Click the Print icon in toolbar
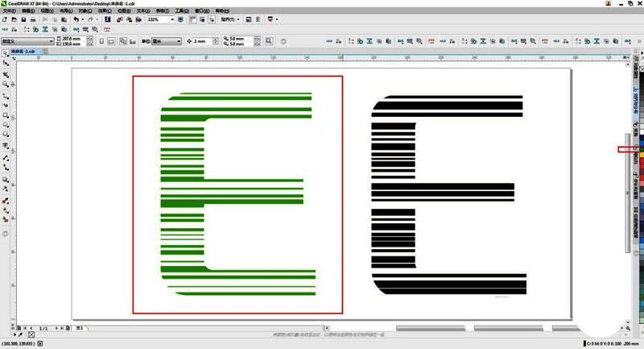Viewport: 644px width, 349px height. [x=32, y=19]
